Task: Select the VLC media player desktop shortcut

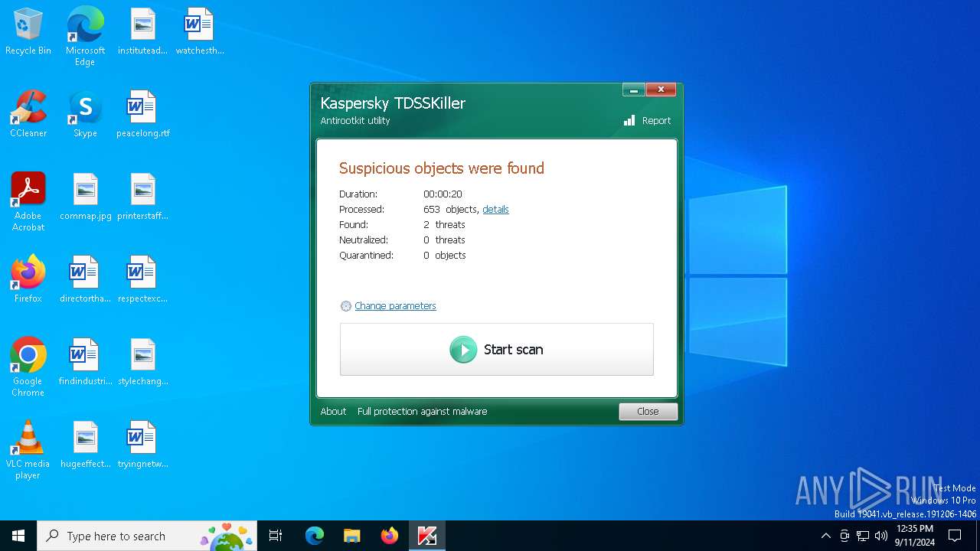Action: click(x=28, y=450)
